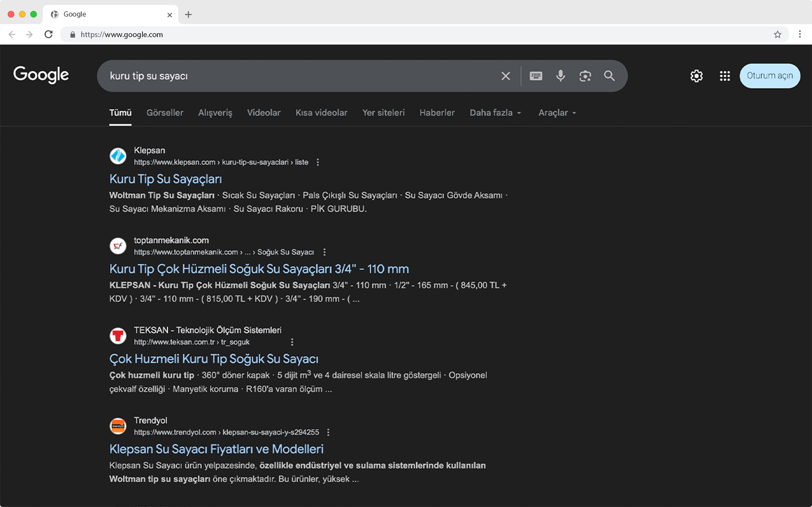Switch to the Görseller tab
Screen dimensions: 812x507
point(165,113)
